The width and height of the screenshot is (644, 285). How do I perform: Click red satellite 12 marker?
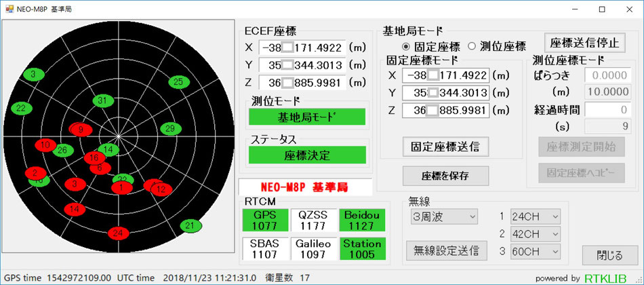[161, 189]
